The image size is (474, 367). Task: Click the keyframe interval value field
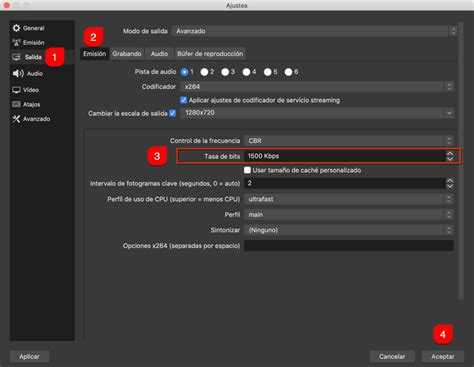click(x=345, y=183)
